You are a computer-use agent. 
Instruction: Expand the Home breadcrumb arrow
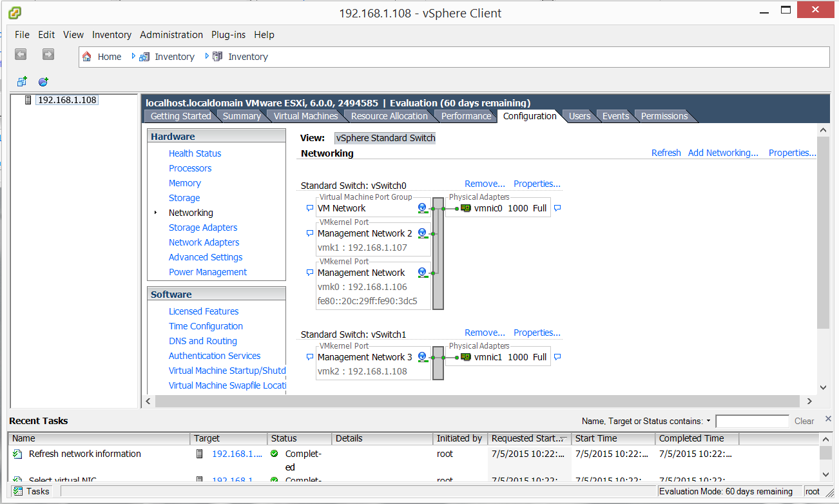133,56
